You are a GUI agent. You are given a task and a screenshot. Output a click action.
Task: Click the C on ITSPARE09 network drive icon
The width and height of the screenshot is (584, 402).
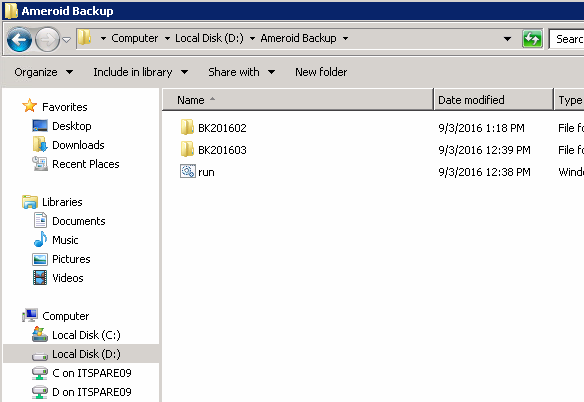[40, 373]
